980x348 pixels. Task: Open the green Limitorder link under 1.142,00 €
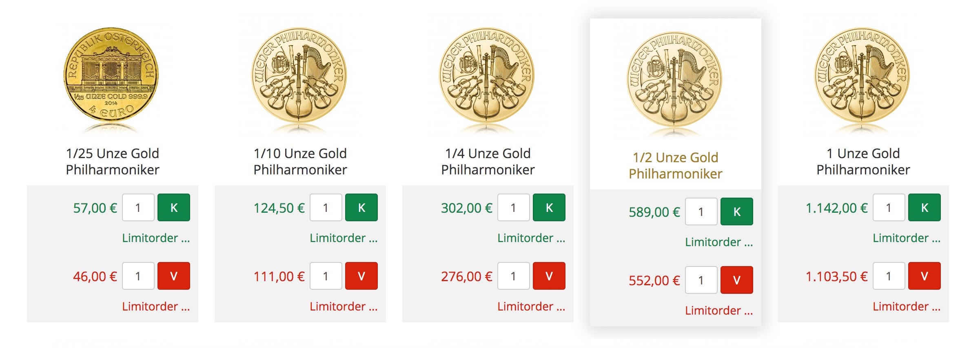pyautogui.click(x=907, y=238)
